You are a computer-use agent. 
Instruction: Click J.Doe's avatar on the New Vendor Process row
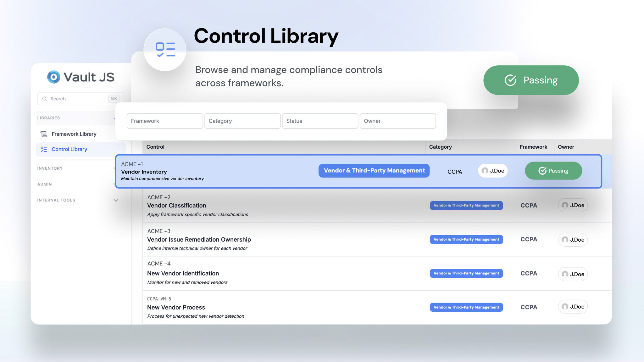(565, 306)
